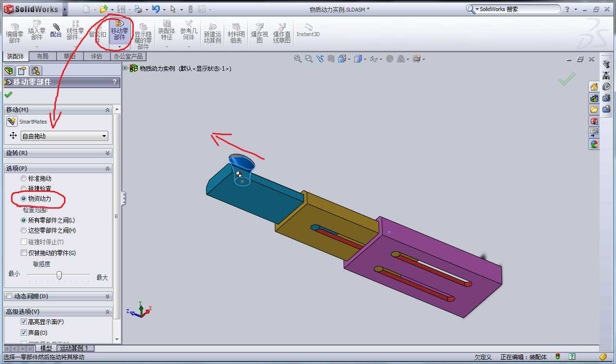Viewport: 616px width, 364px height.
Task: Select Standard Drag (标准拖动) option
Action: click(x=24, y=178)
